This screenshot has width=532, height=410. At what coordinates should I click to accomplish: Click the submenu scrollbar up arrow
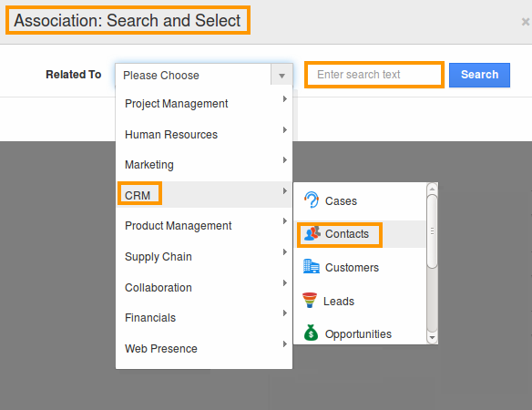pos(432,189)
